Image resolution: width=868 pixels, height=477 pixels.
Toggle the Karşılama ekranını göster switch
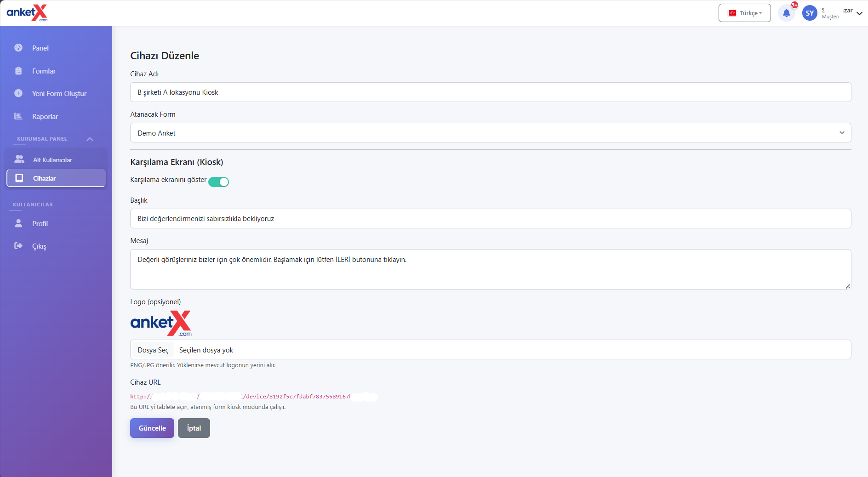click(218, 182)
